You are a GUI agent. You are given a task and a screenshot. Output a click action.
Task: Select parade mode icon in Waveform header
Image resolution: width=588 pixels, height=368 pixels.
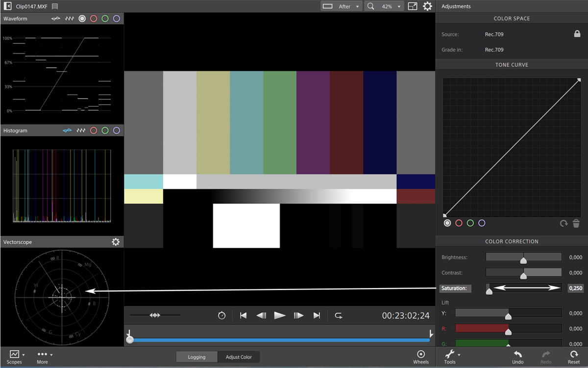coord(70,19)
